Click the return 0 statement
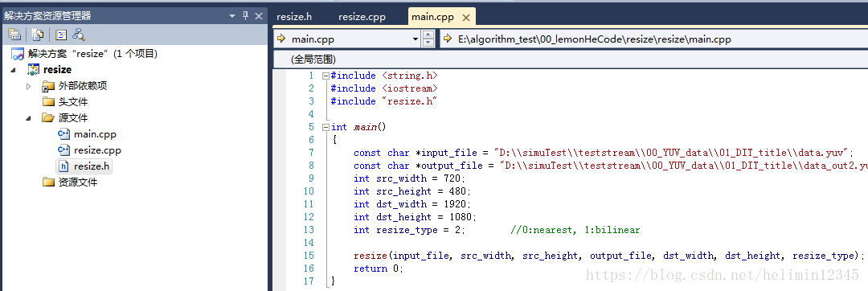868x291 pixels. click(x=379, y=268)
